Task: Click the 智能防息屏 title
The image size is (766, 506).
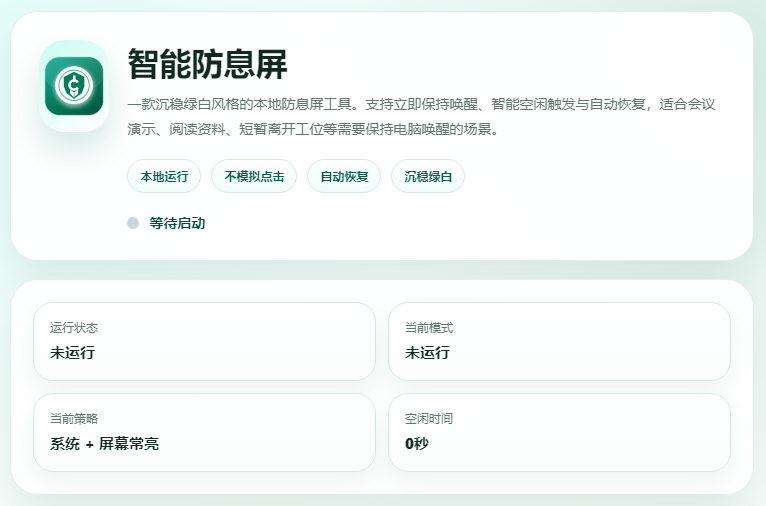Action: [x=208, y=64]
